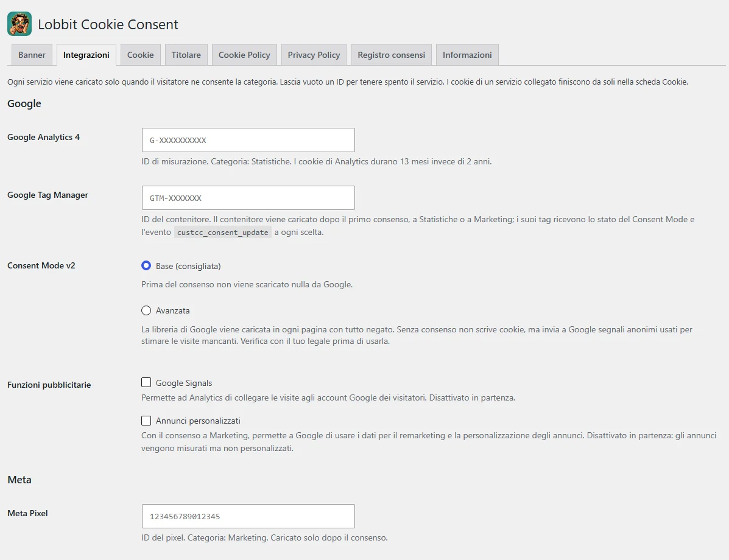Focus the Google Analytics 4 ID field
The width and height of the screenshot is (729, 560).
click(248, 140)
